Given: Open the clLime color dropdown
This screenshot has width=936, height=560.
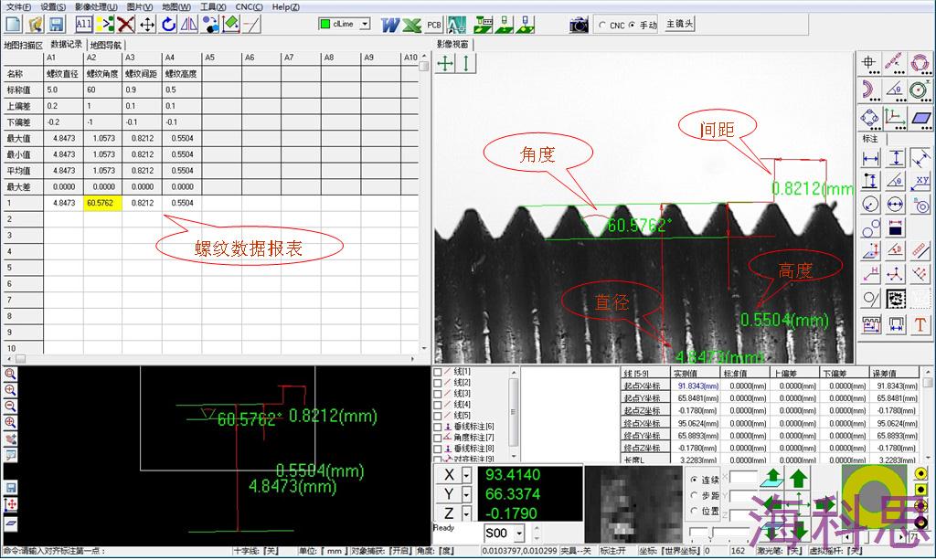Looking at the screenshot, I should (x=363, y=24).
